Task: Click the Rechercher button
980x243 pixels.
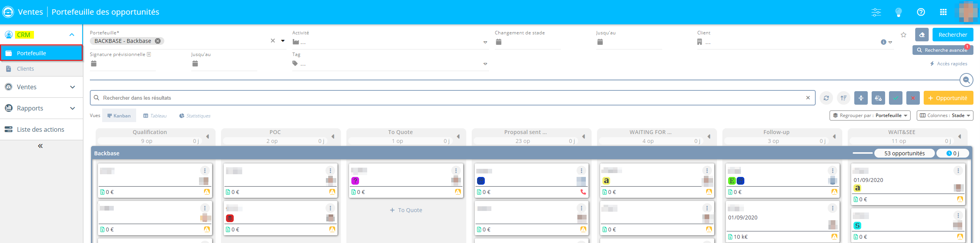Action: 953,35
